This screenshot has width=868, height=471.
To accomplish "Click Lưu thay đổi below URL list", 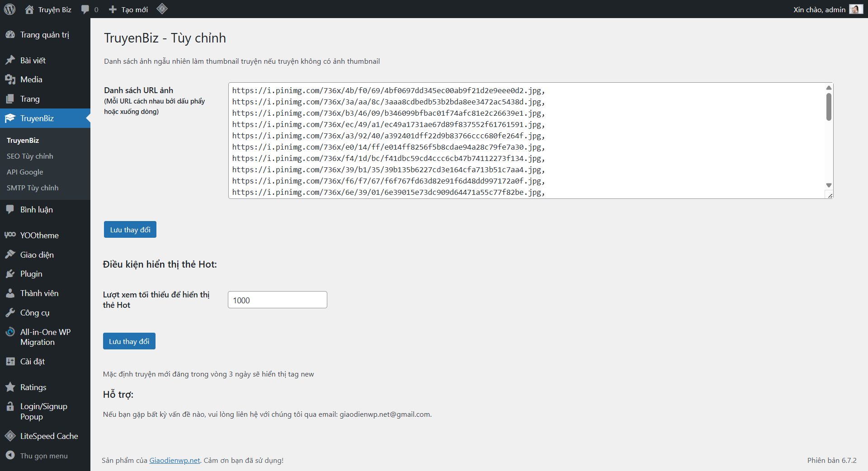I will click(x=130, y=230).
